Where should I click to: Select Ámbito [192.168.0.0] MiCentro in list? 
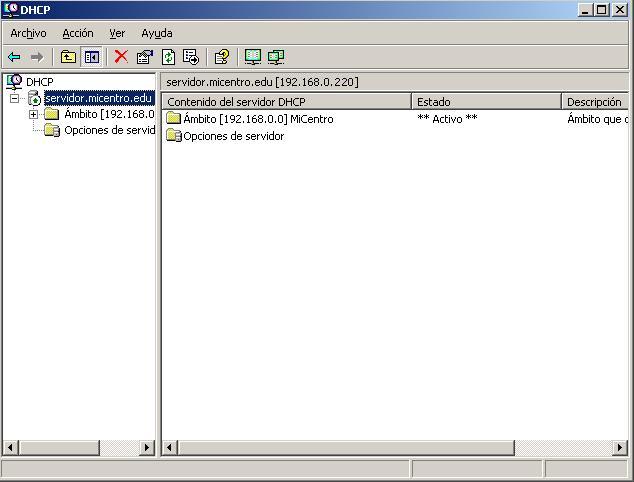point(258,119)
